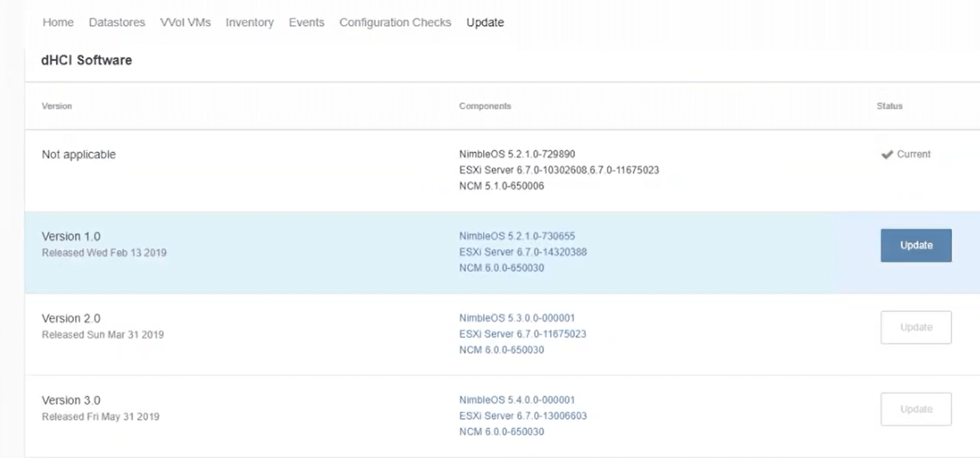Viewport: 980px width, 458px height.
Task: Switch to the Datastores tab
Action: (117, 22)
